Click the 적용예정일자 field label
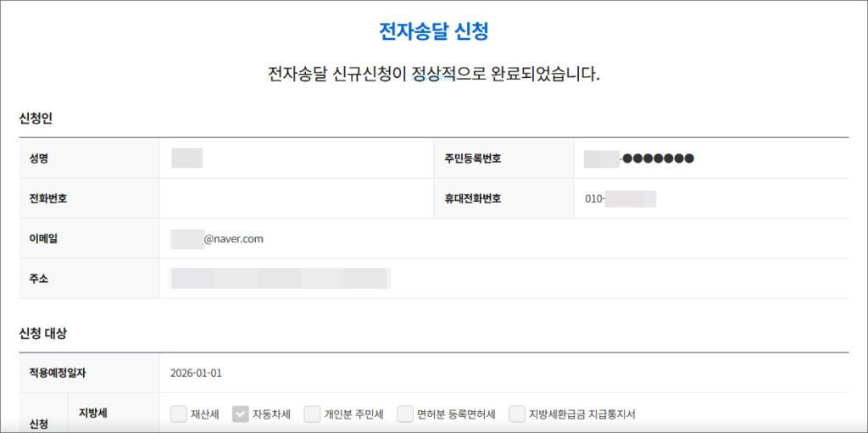Image resolution: width=868 pixels, height=433 pixels. pyautogui.click(x=58, y=373)
